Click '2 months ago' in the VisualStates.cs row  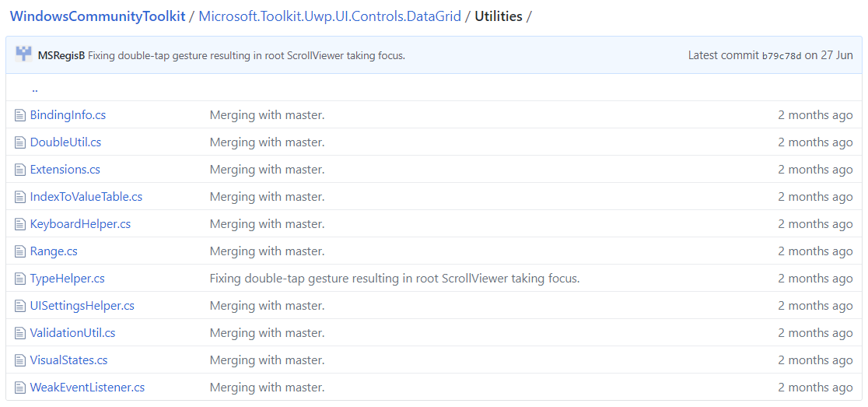815,360
